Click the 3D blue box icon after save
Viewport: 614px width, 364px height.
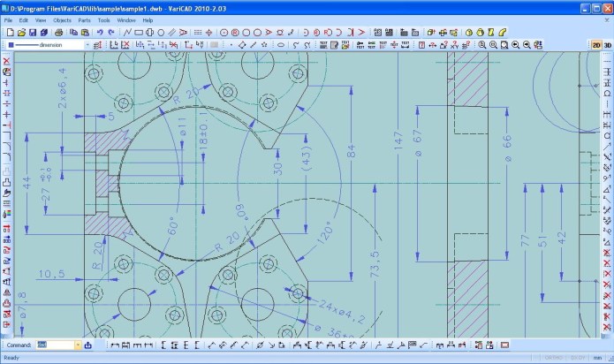point(44,33)
